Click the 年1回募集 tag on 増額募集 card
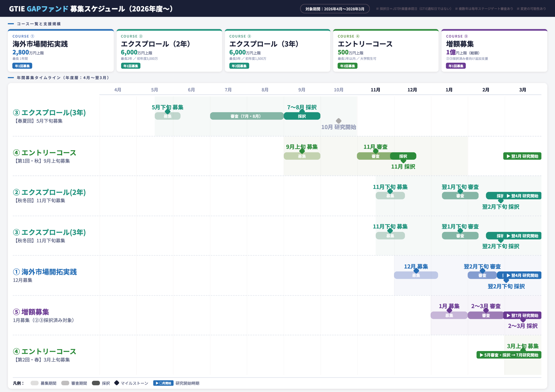 (456, 66)
